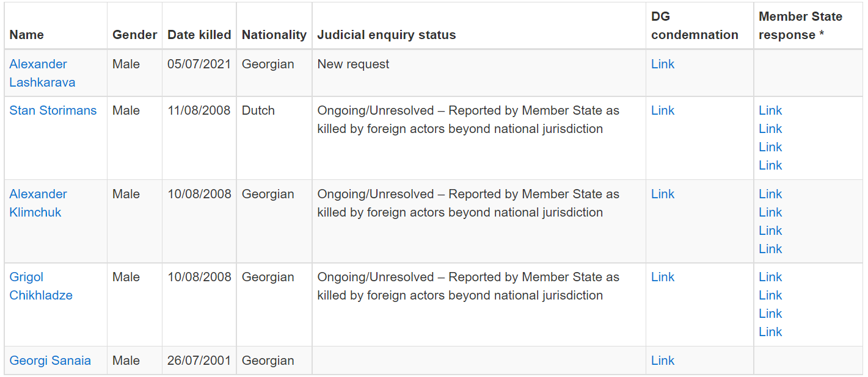This screenshot has height=377, width=868.
Task: Open first Member State response link for Klimchuk
Action: (x=770, y=194)
